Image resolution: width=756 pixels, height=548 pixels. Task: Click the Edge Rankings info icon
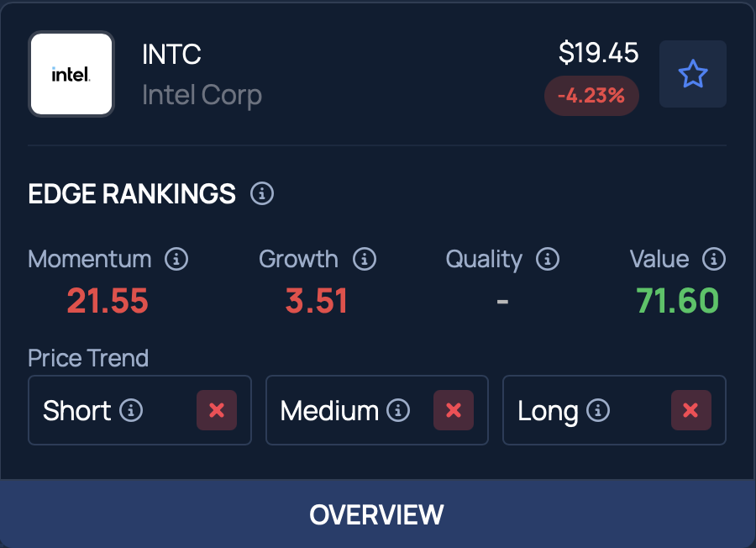262,194
